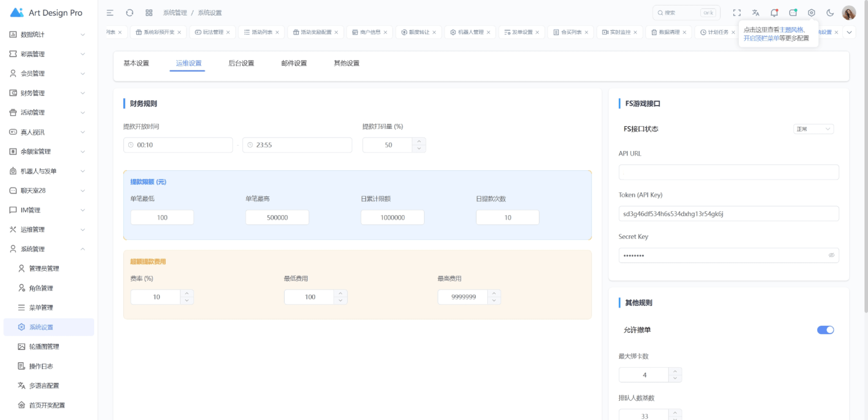Screen dimensions: 868x420
Task: Show Secret Key with eye icon
Action: (831, 255)
